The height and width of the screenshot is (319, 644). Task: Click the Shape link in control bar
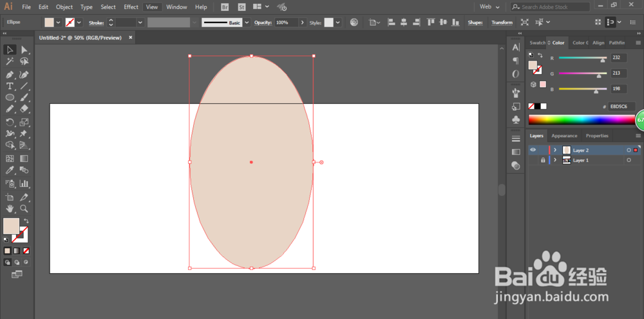click(x=475, y=23)
